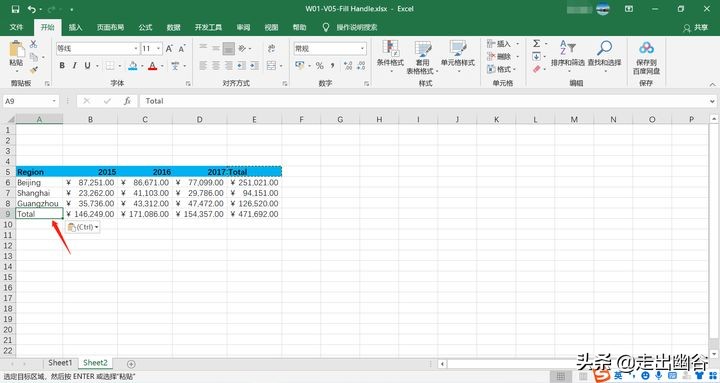The width and height of the screenshot is (720, 383).
Task: Click the 粘贴 paste clipboard icon
Action: [16, 50]
